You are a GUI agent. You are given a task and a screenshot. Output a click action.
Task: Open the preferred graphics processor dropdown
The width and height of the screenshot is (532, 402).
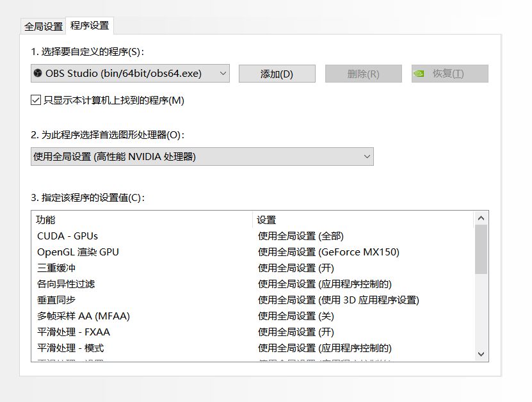tap(202, 156)
